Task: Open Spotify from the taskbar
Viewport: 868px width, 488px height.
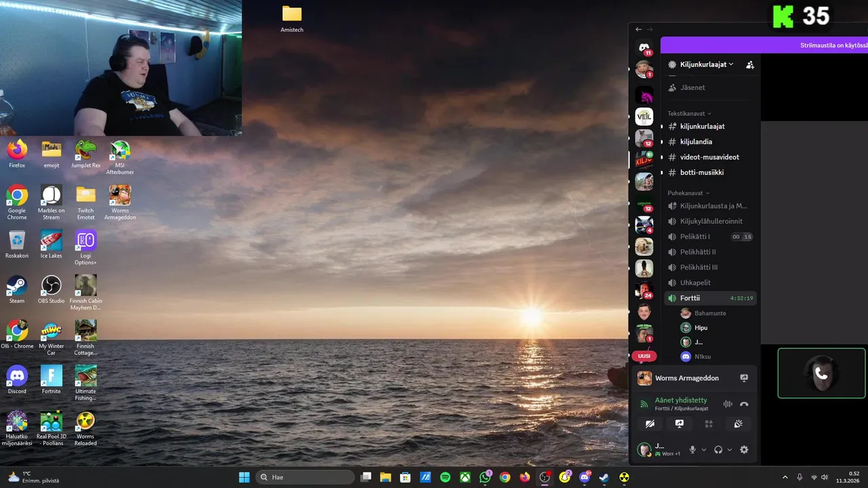Action: (445, 477)
